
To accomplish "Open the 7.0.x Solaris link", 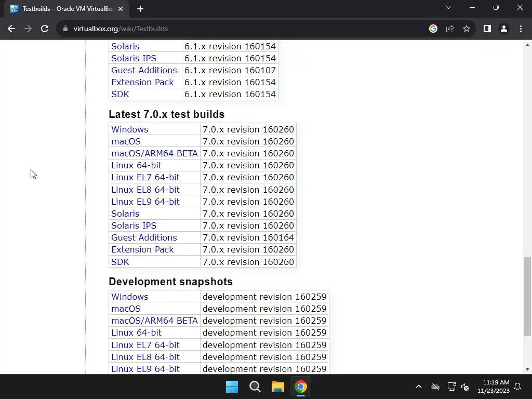I will pyautogui.click(x=125, y=214).
